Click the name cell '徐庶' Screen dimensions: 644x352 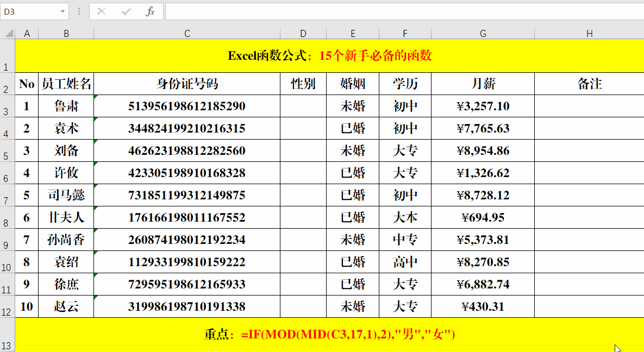66,284
